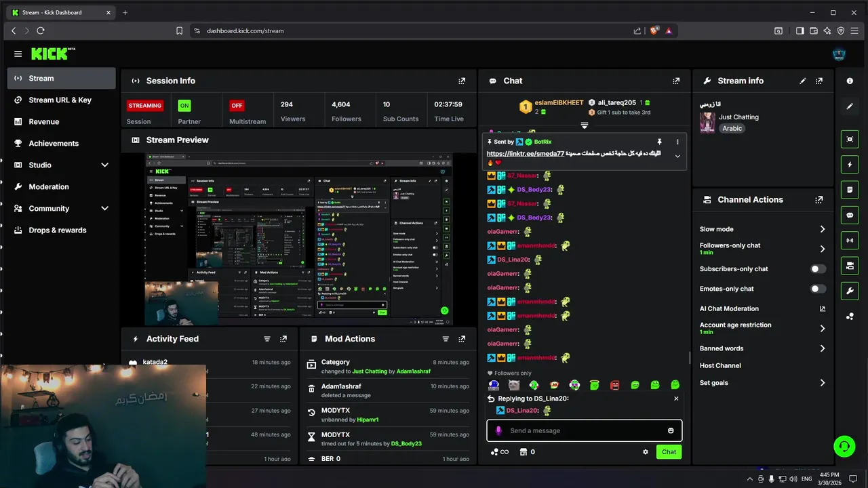
Task: Expand the Studio sidebar section
Action: pos(104,165)
